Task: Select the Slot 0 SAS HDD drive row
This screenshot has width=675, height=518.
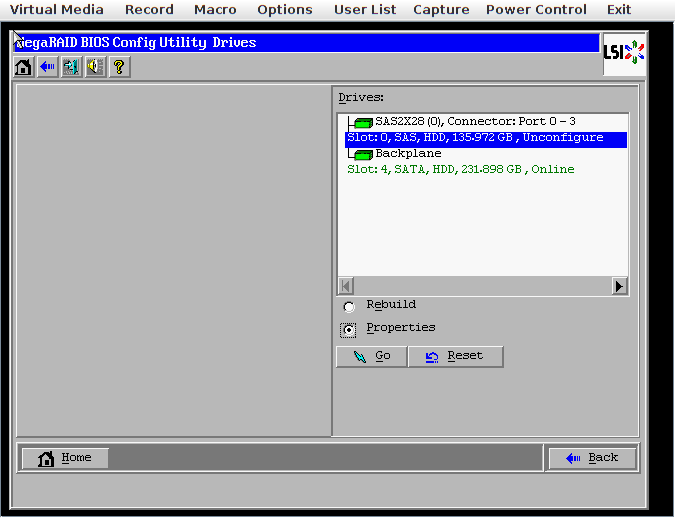Action: 486,138
